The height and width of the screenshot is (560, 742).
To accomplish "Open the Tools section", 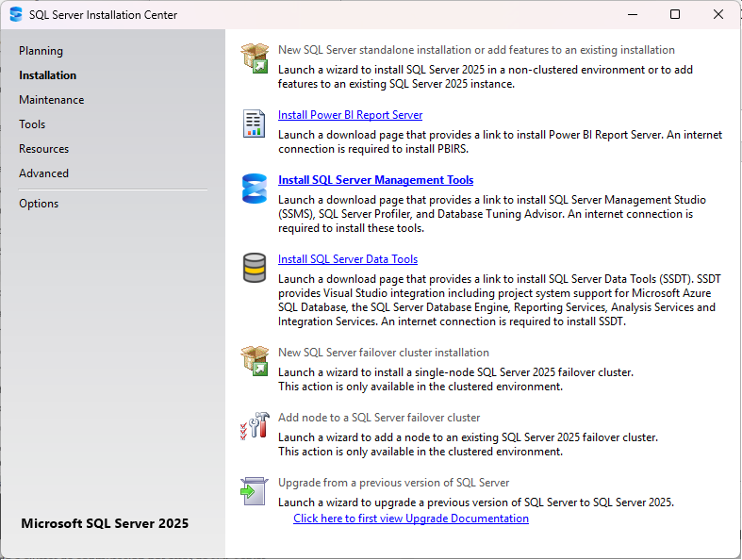I will [32, 124].
